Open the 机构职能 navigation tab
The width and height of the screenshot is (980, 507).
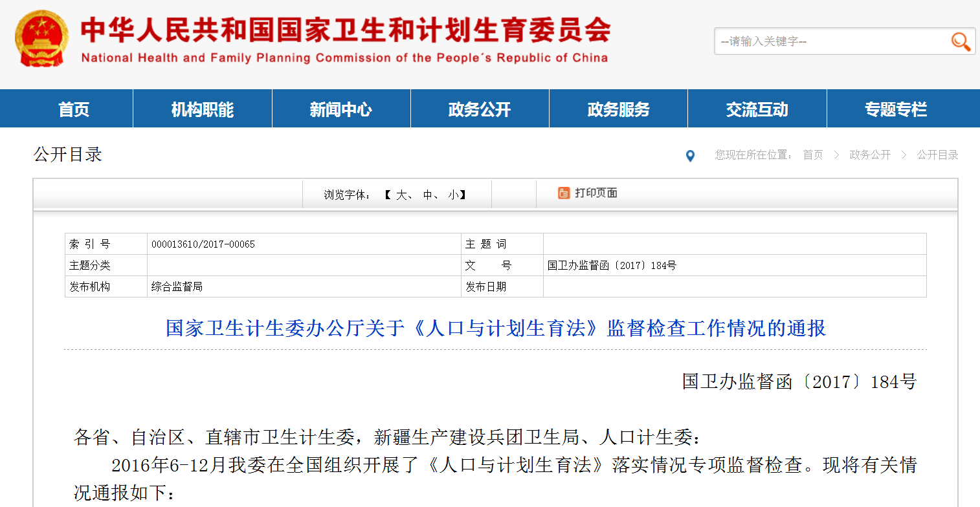tap(203, 109)
